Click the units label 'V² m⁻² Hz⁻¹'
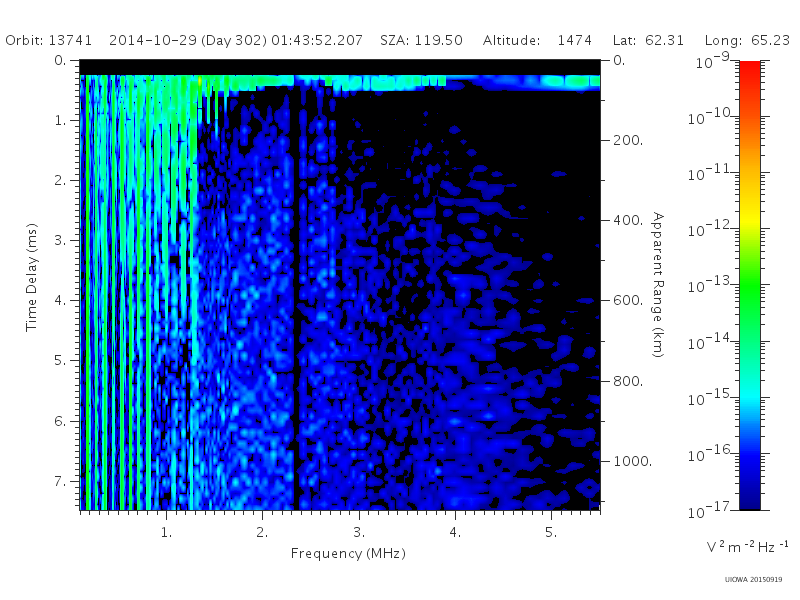Screen dimensions: 800x600 [747, 546]
